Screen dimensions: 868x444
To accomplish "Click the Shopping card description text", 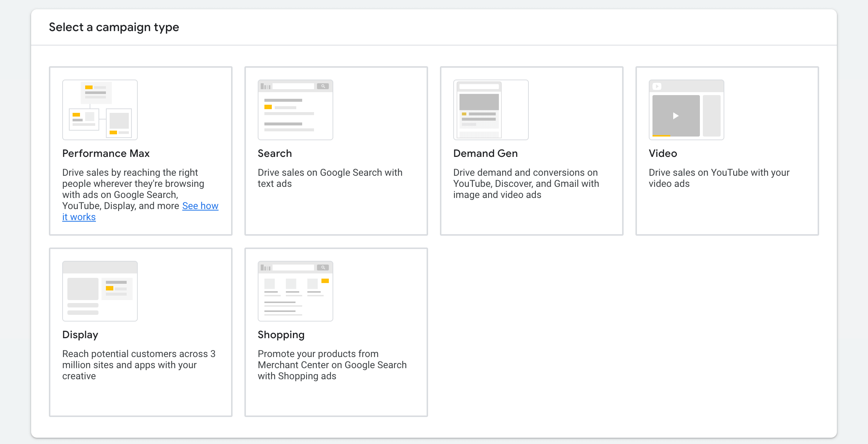I will 332,365.
